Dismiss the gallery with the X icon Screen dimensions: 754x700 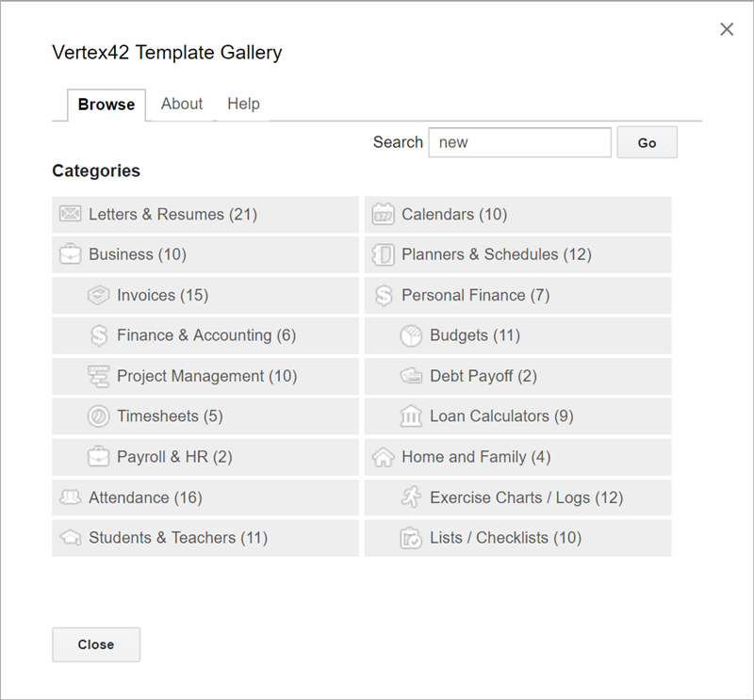coord(727,29)
